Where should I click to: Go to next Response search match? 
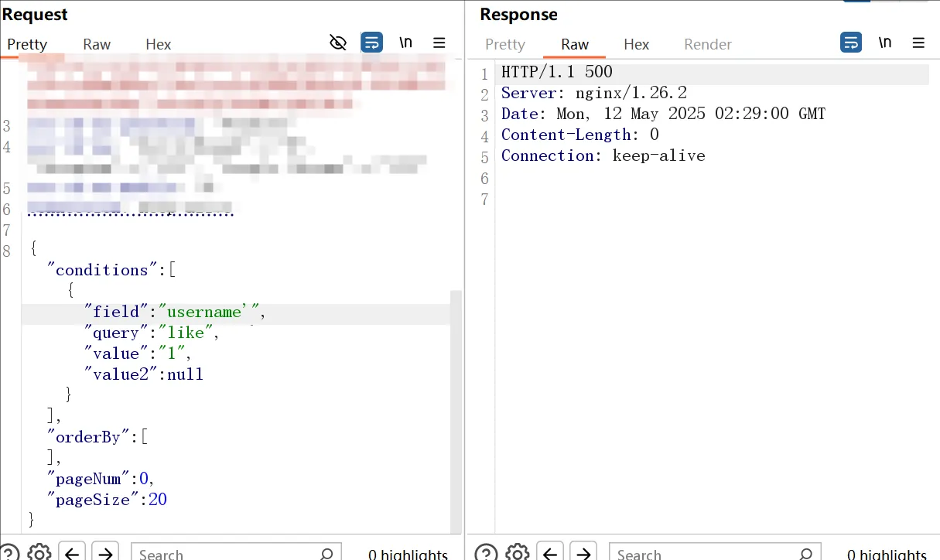583,552
